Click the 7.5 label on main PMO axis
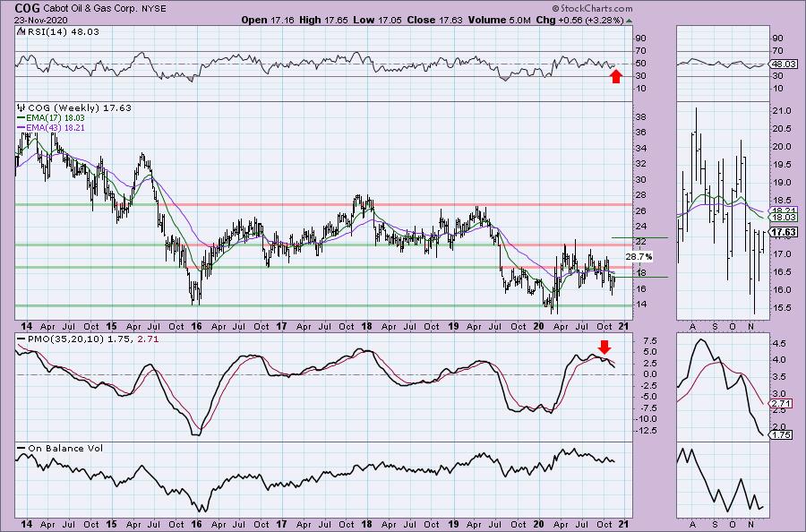Image resolution: width=806 pixels, height=532 pixels. point(648,341)
